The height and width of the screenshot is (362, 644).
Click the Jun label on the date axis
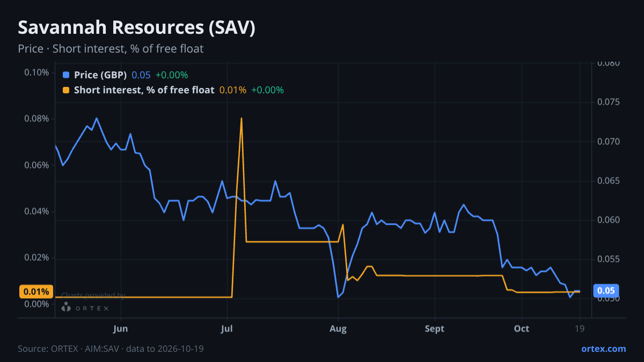[121, 329]
